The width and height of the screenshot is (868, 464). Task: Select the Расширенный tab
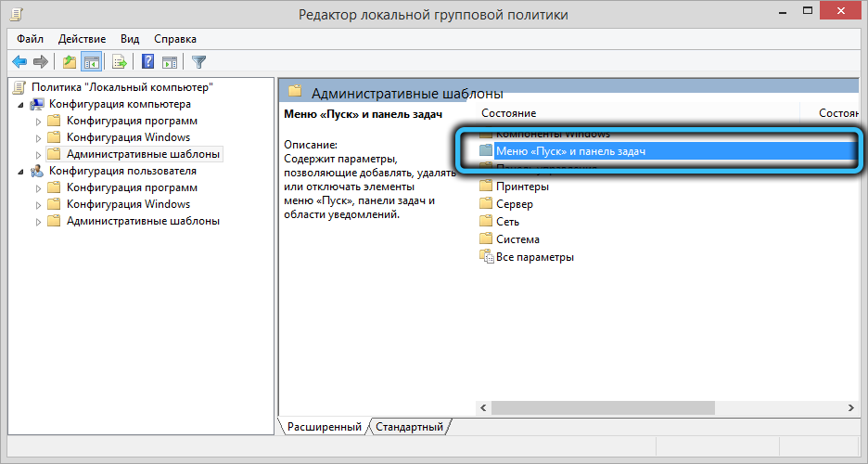(324, 427)
